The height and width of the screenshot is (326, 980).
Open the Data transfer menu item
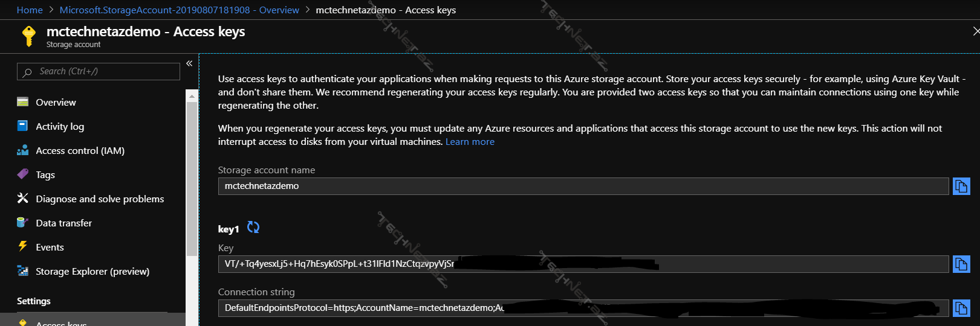coord(63,223)
